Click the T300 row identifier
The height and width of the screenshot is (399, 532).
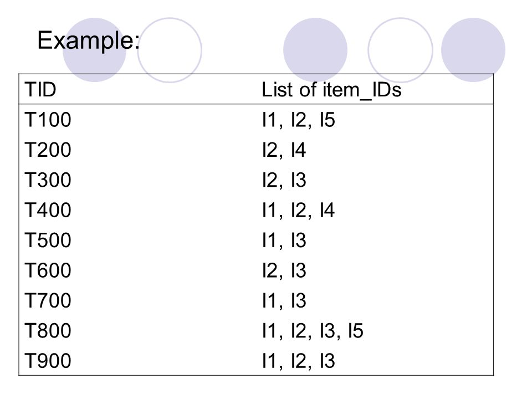point(48,180)
